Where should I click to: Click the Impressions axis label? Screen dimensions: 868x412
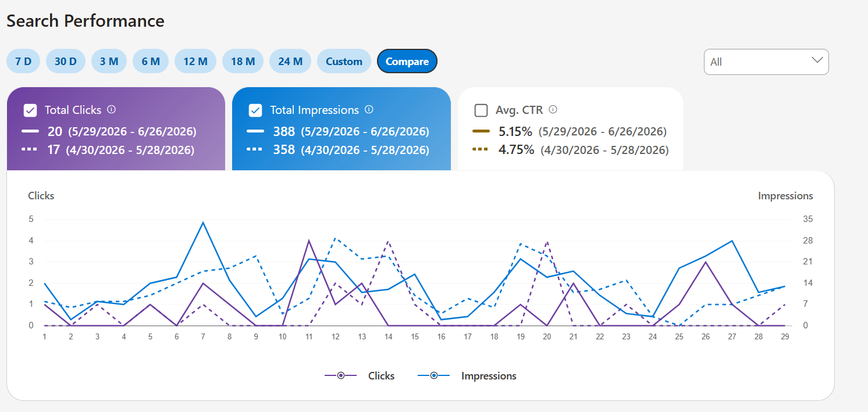[785, 196]
